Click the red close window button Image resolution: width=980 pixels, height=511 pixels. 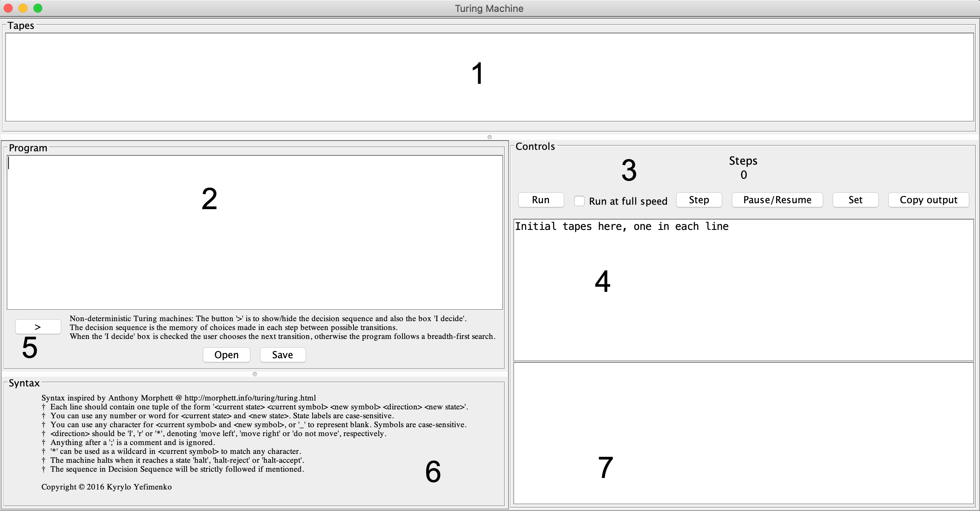pyautogui.click(x=8, y=8)
